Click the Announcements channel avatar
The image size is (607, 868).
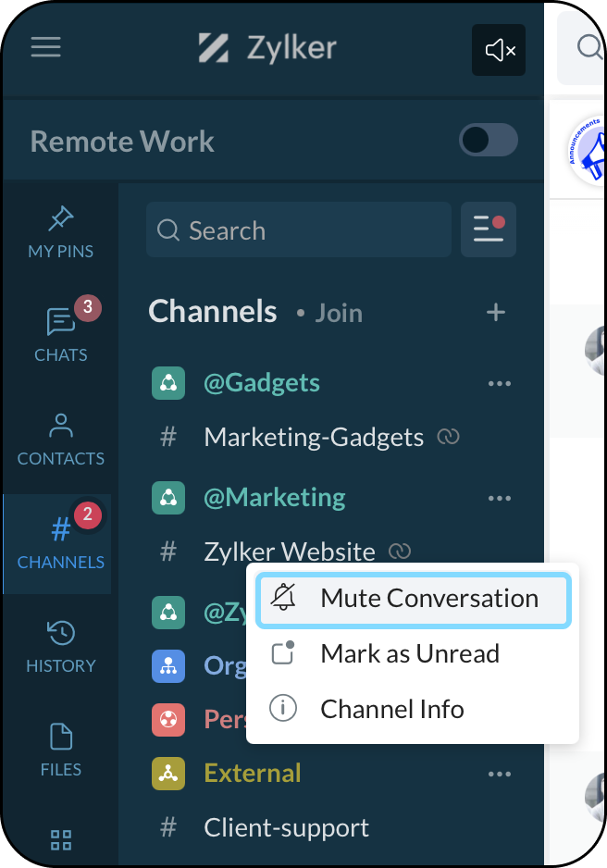click(587, 151)
